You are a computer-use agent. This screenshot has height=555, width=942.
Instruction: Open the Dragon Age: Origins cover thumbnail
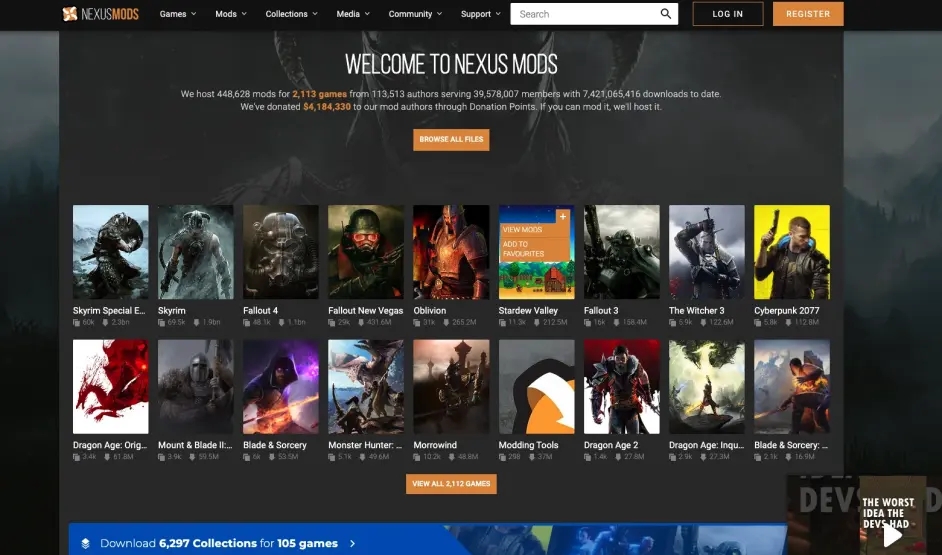tap(111, 387)
